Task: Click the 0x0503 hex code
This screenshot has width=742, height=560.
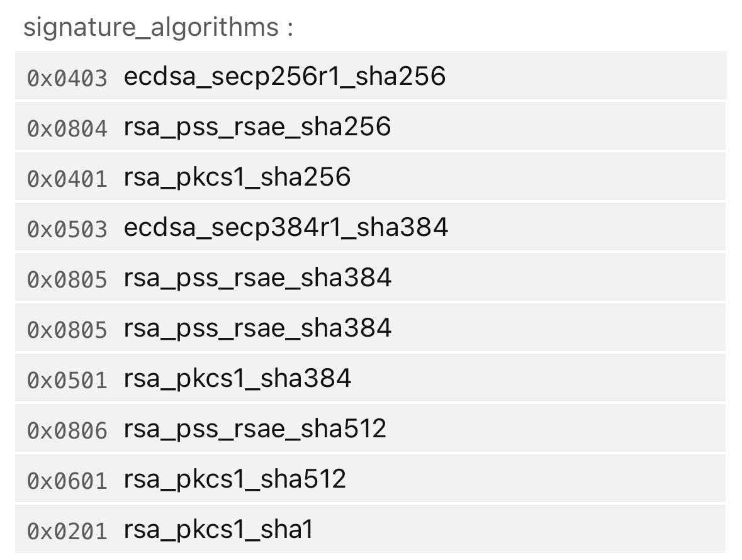Action: coord(67,229)
